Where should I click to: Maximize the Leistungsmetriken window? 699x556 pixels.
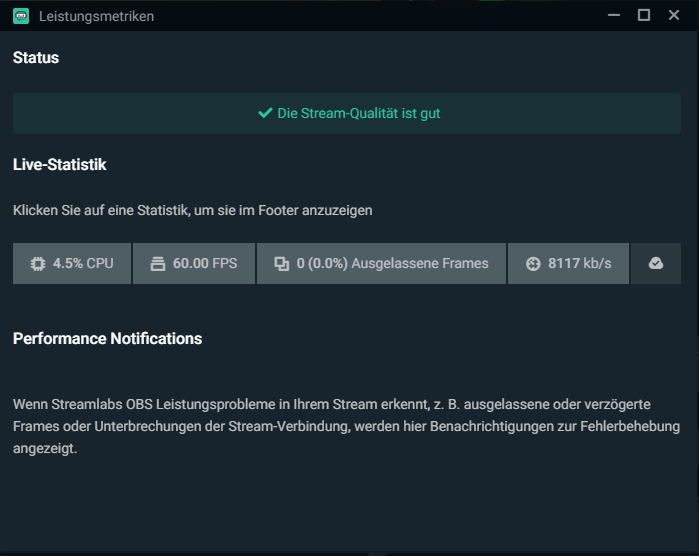point(644,15)
